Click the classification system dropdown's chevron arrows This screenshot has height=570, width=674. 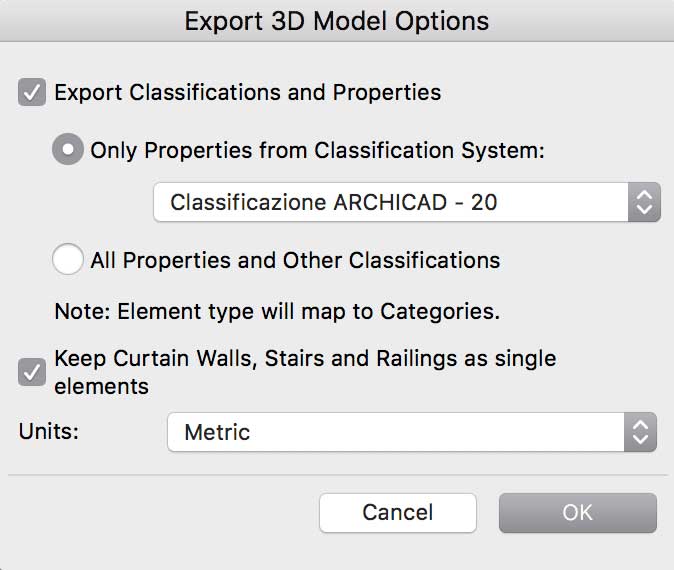(644, 202)
